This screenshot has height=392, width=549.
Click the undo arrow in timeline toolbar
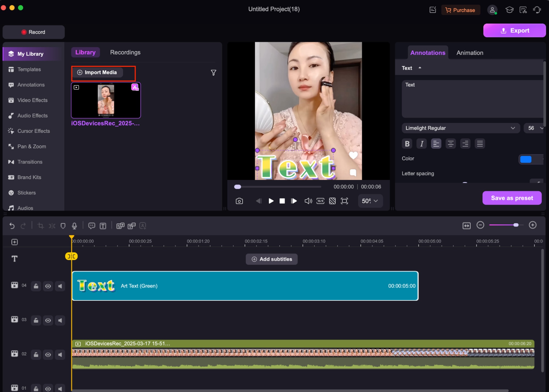[x=12, y=226]
